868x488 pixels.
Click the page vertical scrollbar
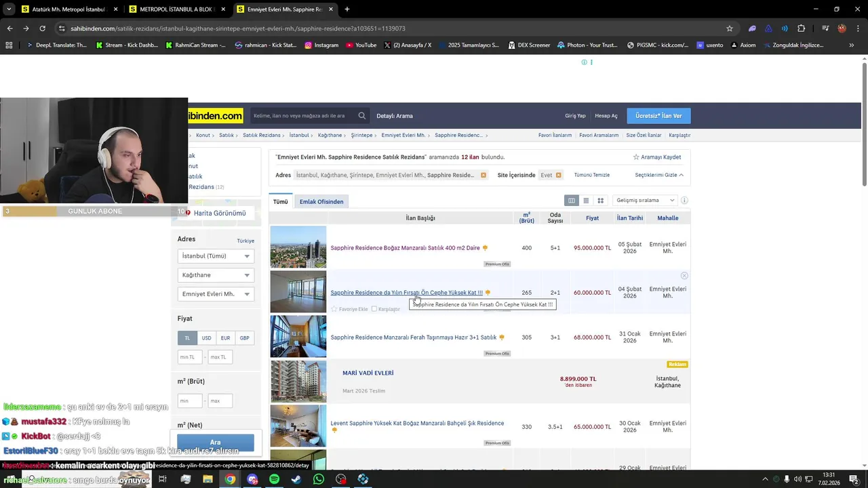(865, 123)
